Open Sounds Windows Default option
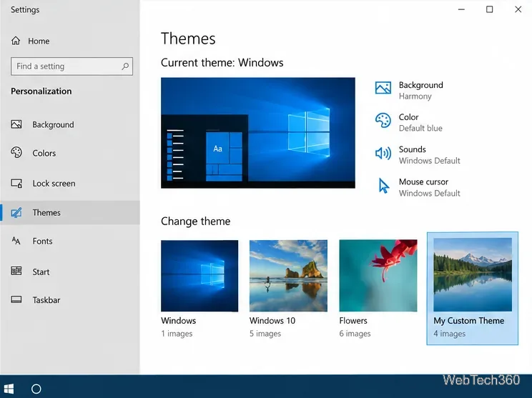532x398 pixels. (x=418, y=155)
